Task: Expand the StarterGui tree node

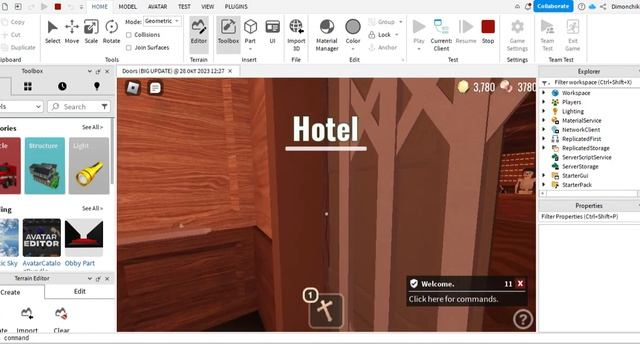Action: [x=543, y=176]
